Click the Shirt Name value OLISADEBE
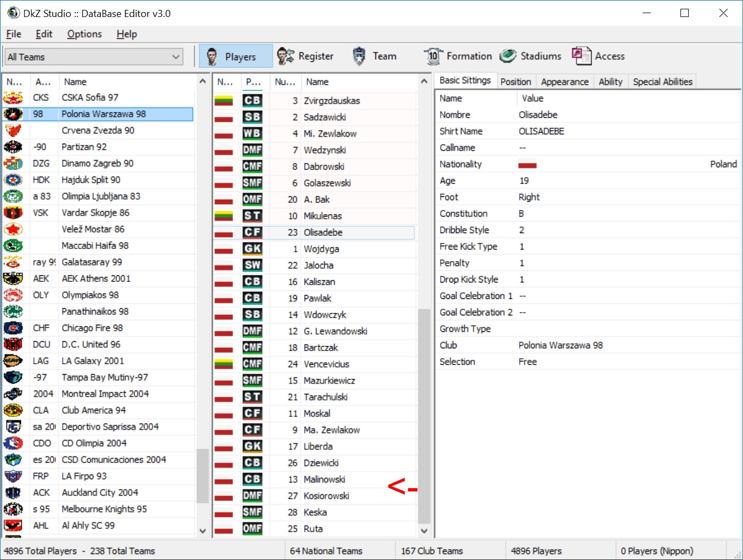 [541, 131]
